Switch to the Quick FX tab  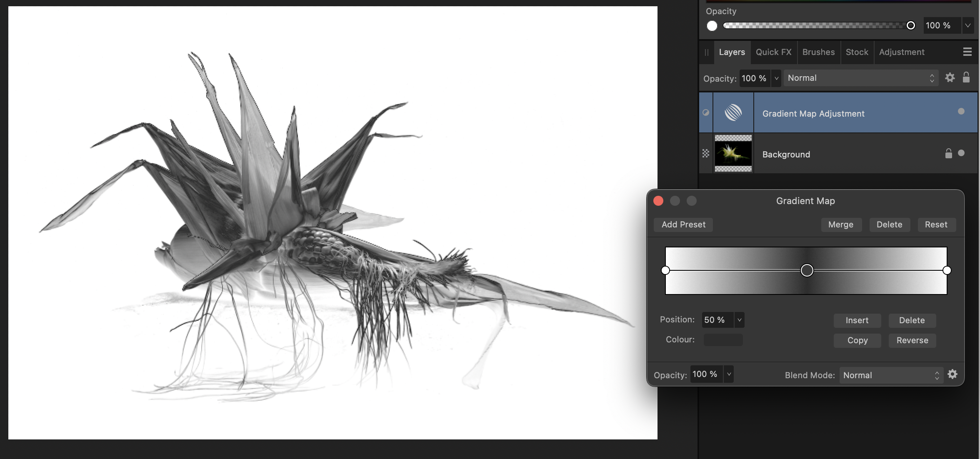click(x=773, y=52)
